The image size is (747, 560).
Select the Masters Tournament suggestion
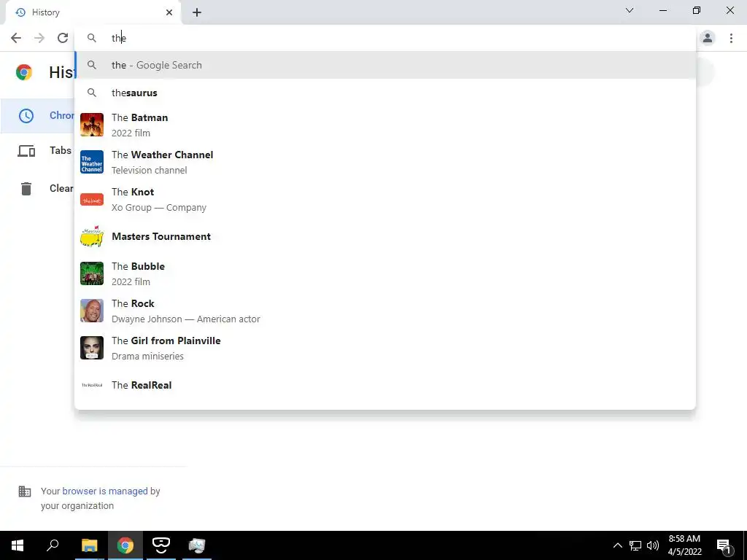385,236
